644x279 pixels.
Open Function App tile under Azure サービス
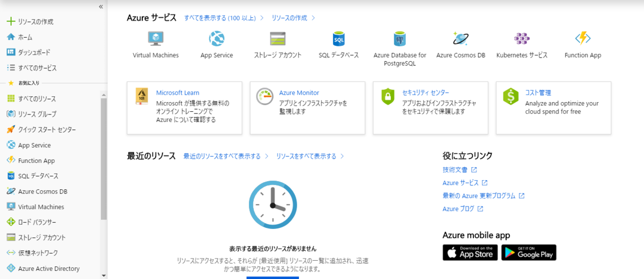pos(583,45)
